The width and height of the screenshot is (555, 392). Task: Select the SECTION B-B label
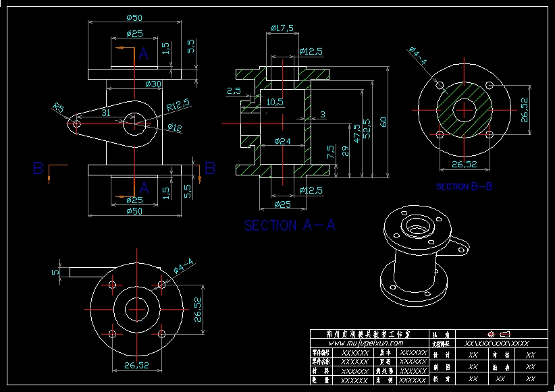point(464,186)
